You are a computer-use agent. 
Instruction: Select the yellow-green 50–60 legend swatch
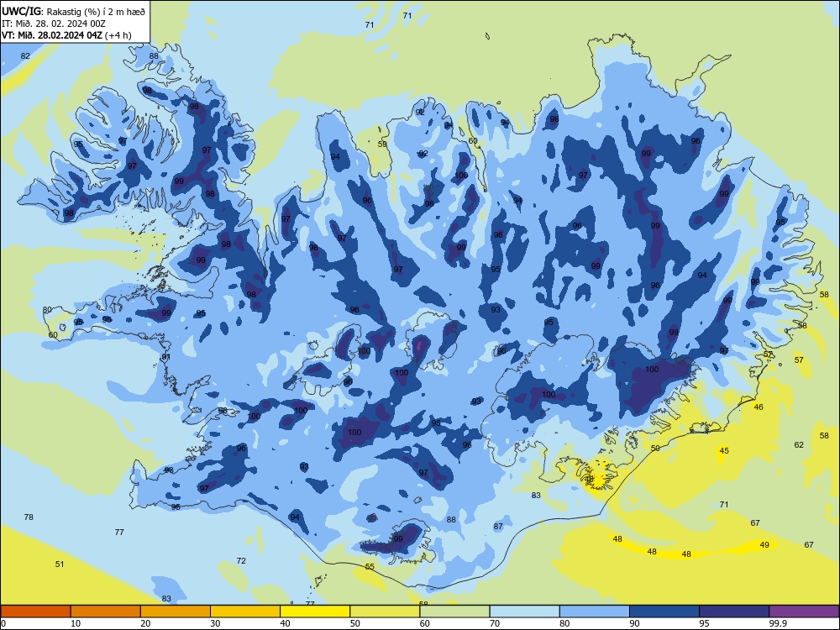click(385, 612)
